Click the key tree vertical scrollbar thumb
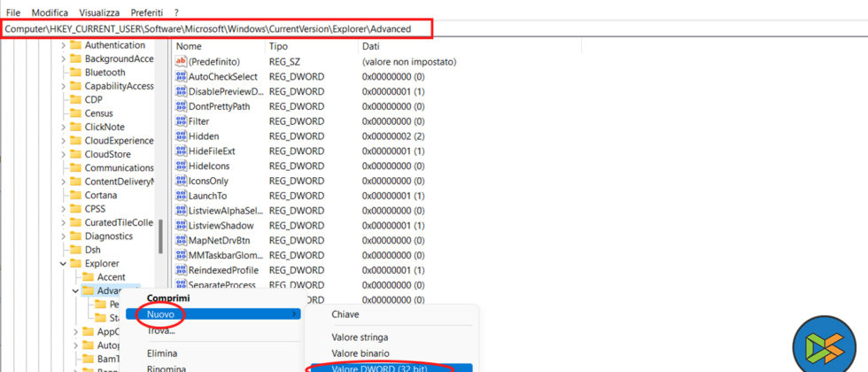Viewport: 868px width, 372px height. [x=161, y=236]
